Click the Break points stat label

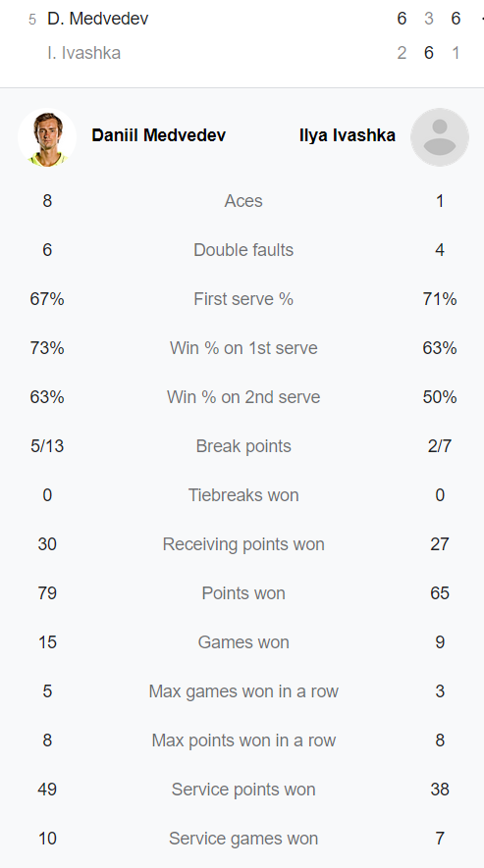[243, 446]
